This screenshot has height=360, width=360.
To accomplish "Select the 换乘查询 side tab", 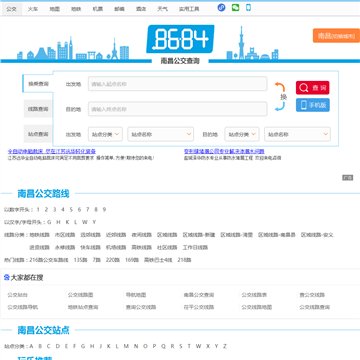I will tap(38, 83).
